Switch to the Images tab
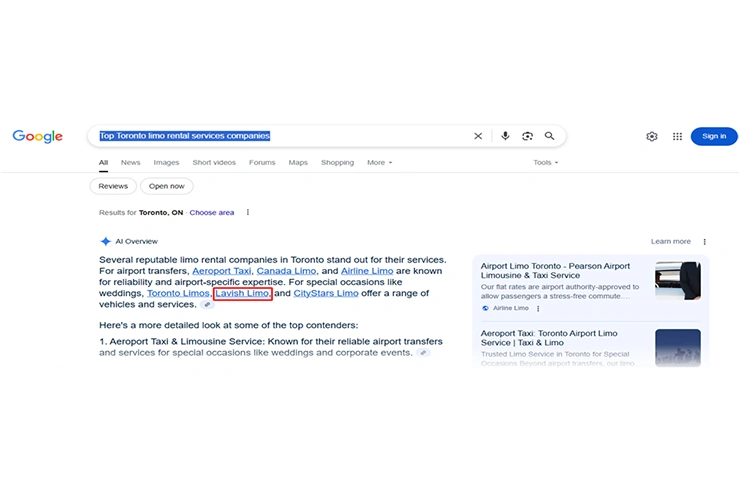Screen dimensions: 742x485 click(166, 162)
